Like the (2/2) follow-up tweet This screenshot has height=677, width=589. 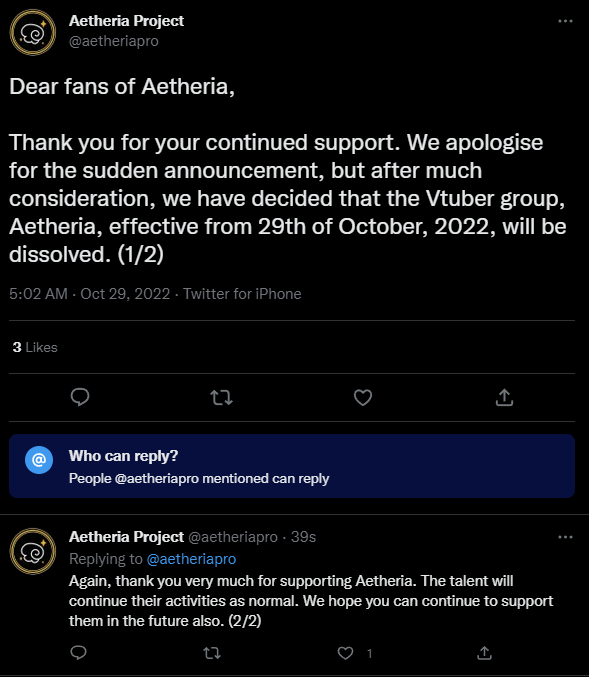[x=345, y=652]
